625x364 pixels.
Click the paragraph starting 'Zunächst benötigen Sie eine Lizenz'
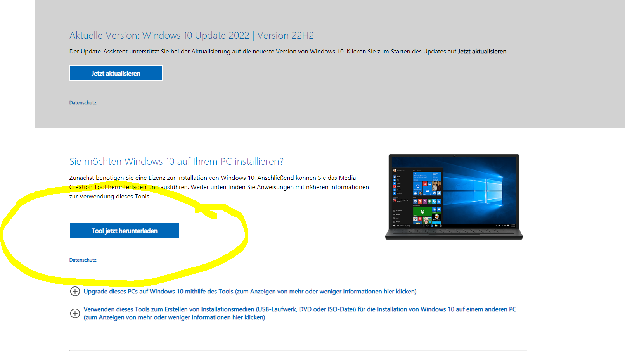[x=219, y=187]
